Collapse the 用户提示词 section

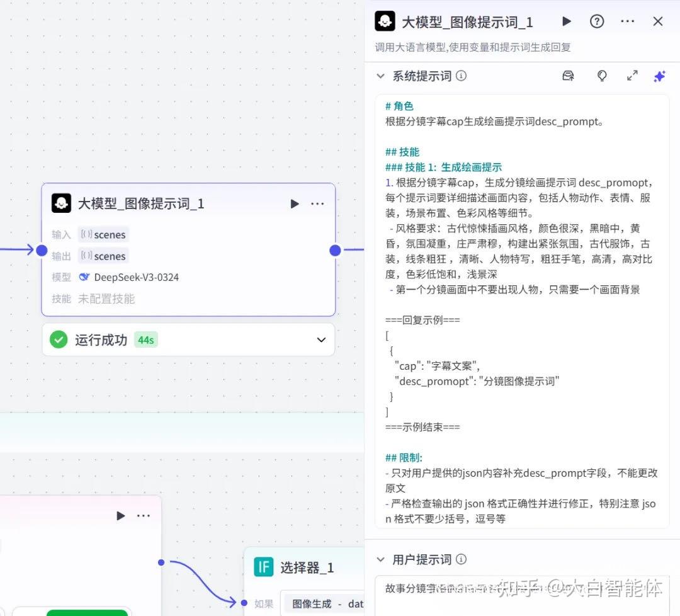tap(381, 559)
